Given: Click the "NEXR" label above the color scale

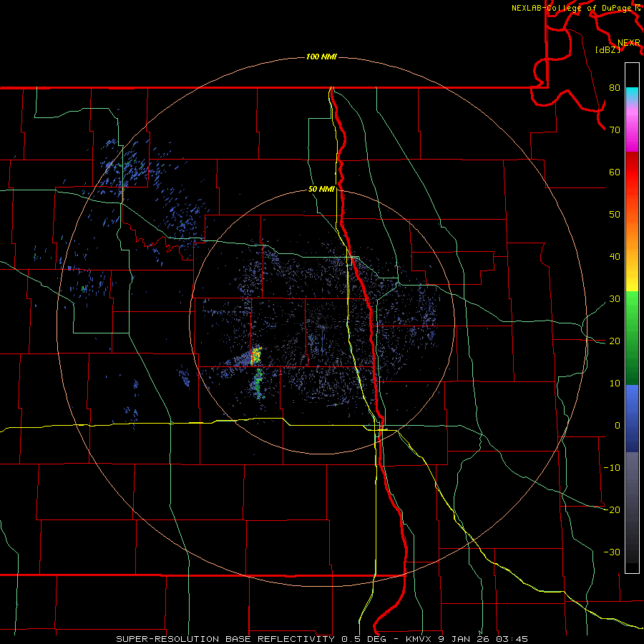Looking at the screenshot, I should point(629,43).
